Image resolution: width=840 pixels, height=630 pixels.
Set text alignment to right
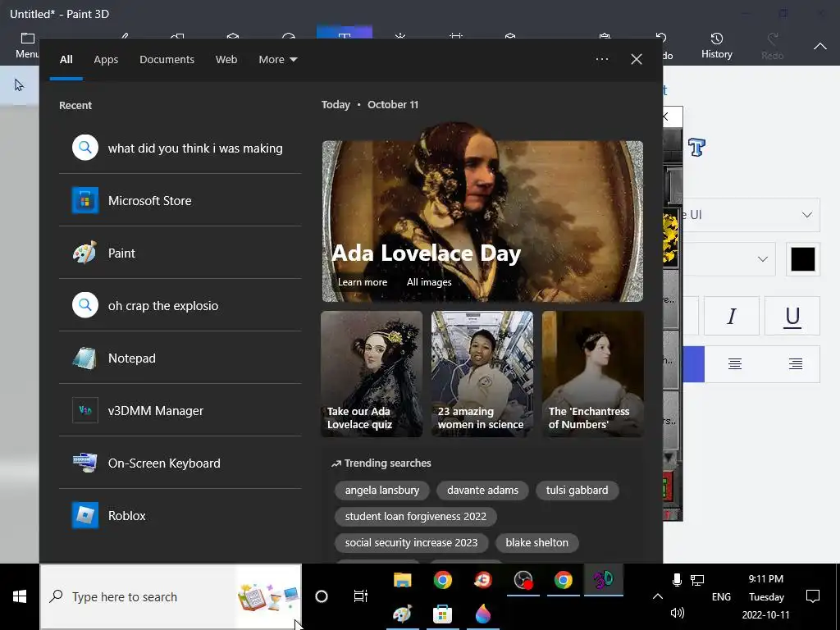tap(795, 364)
